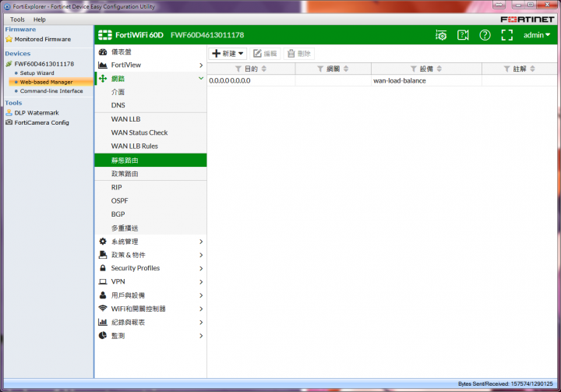Filter the destination column via funnel icon
This screenshot has width=561, height=392.
click(238, 69)
